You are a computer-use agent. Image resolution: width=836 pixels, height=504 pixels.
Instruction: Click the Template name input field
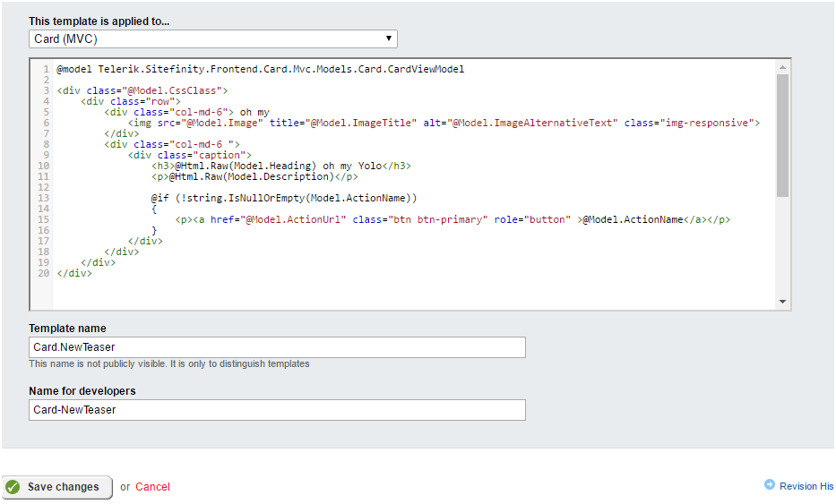(x=277, y=347)
